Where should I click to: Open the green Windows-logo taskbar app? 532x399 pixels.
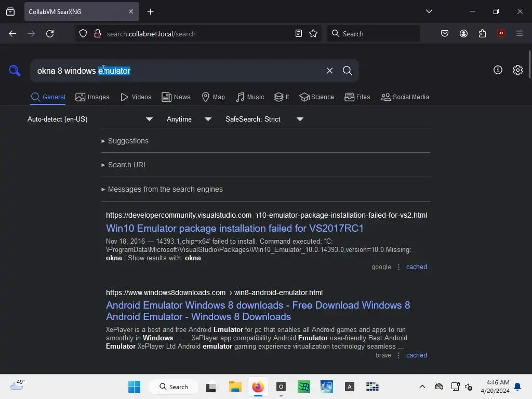[303, 387]
